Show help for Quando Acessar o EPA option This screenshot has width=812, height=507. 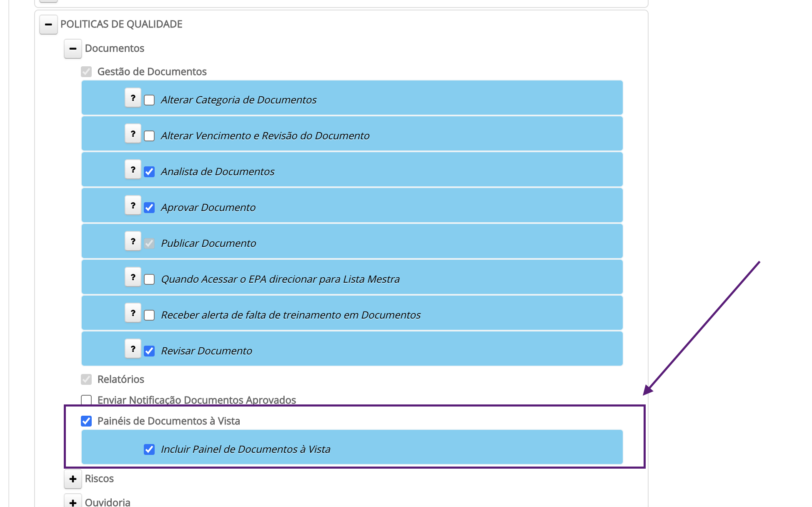133,277
